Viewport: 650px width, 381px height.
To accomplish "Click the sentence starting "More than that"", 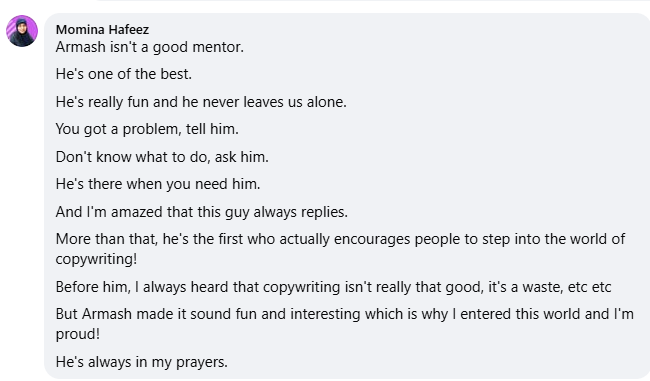I will click(x=340, y=249).
